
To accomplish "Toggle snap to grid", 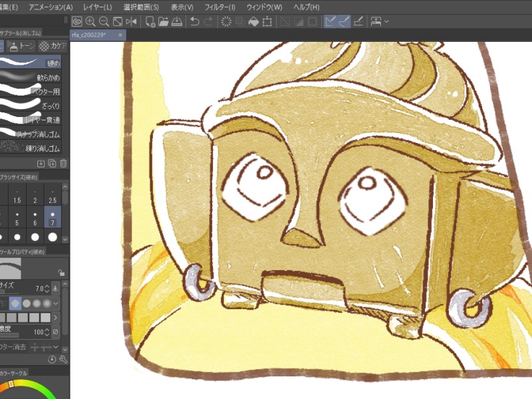I will 358,22.
